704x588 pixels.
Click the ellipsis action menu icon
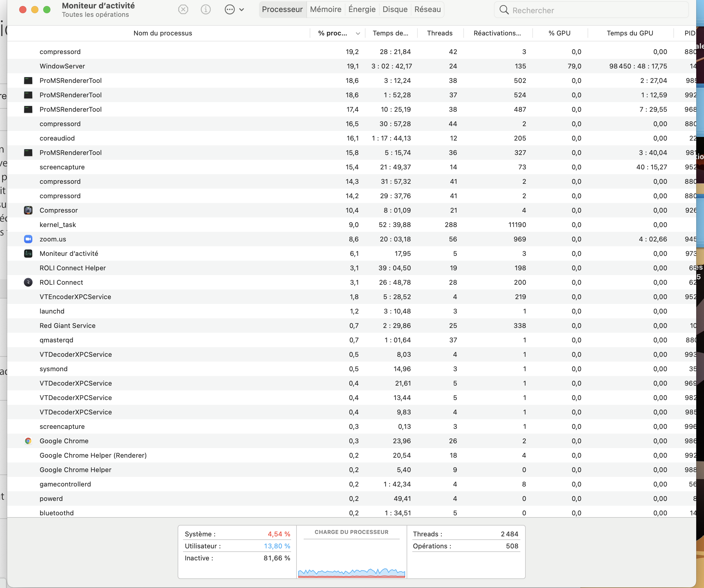click(230, 9)
